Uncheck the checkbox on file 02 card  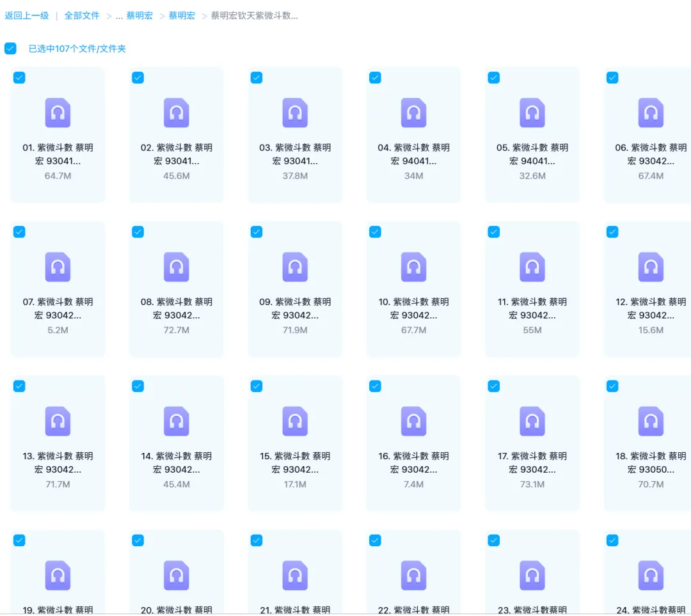[x=138, y=77]
